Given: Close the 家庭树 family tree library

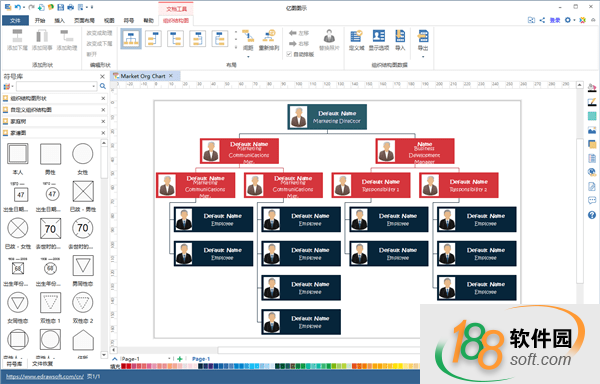Looking at the screenshot, I should 103,121.
